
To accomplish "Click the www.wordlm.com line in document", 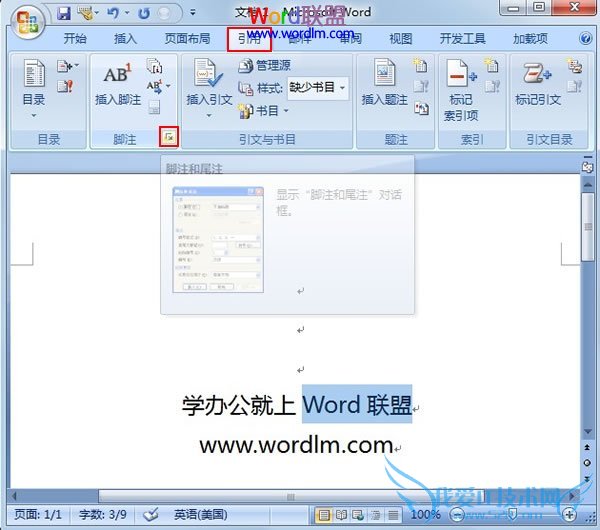I will pos(296,445).
